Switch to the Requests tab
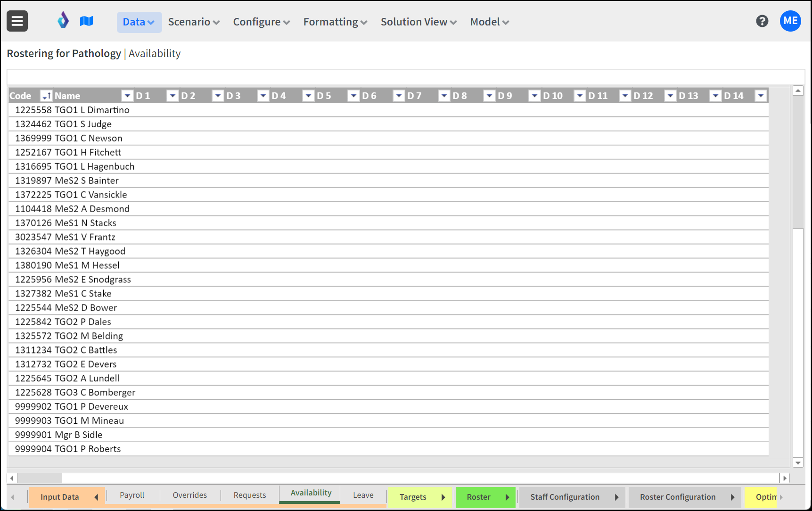The height and width of the screenshot is (511, 812). [250, 495]
